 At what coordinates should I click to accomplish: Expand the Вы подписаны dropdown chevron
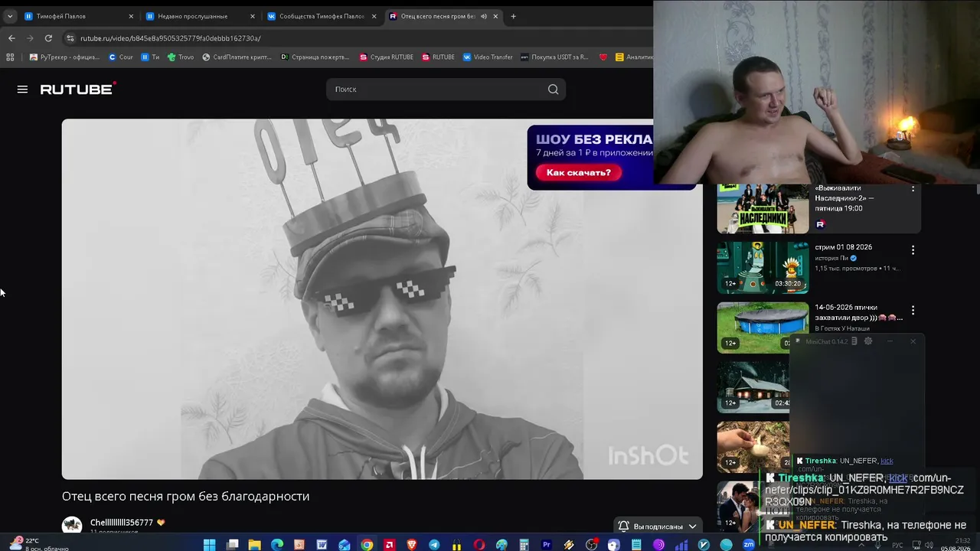(692, 527)
